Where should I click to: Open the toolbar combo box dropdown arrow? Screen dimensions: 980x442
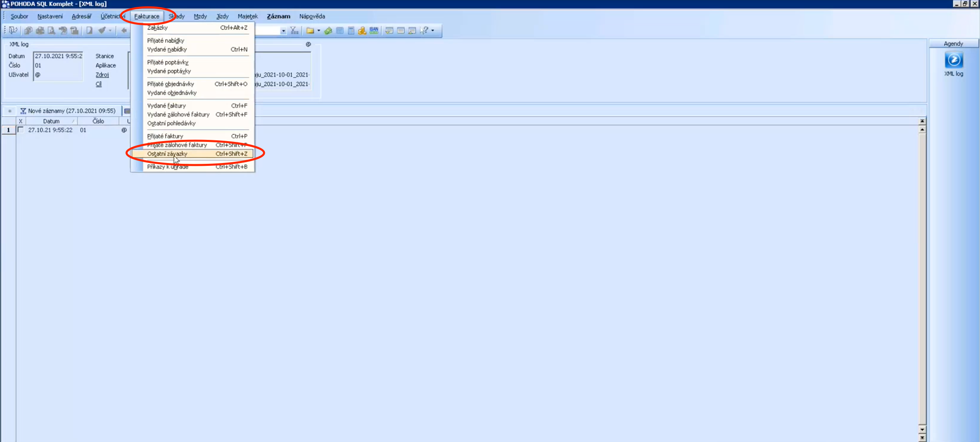click(x=283, y=31)
